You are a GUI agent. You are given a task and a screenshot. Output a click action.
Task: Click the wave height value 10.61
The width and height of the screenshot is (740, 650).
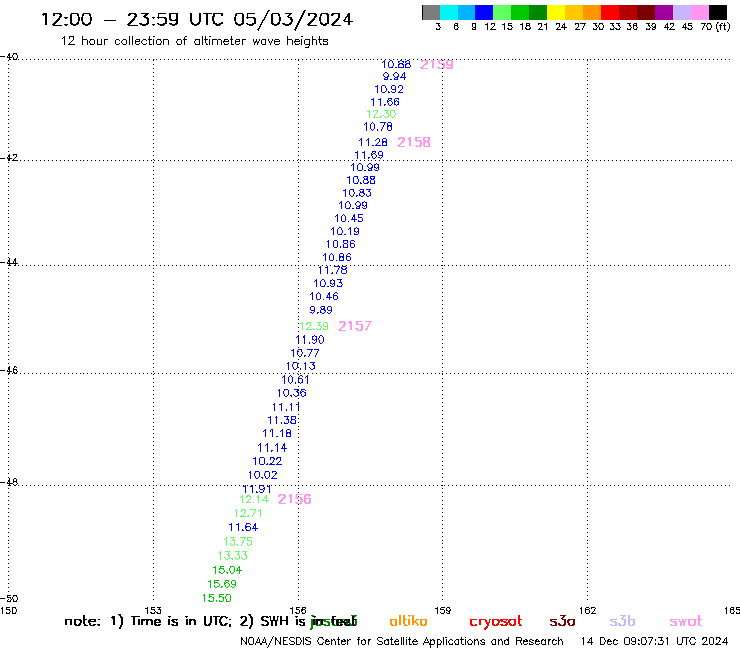coord(295,380)
